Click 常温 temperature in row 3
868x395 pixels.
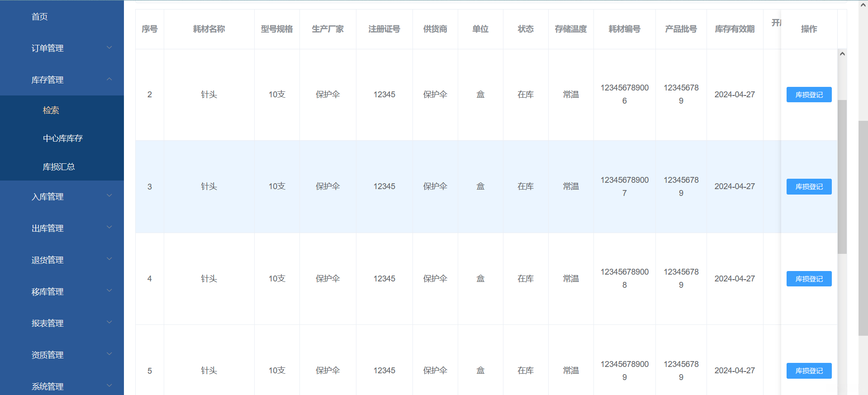tap(571, 186)
